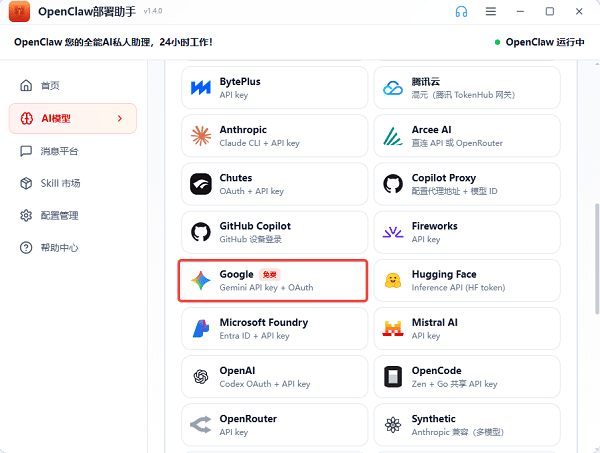Click the 'GitHub 设备登录' subtitle text
Screen dimensions: 600x453
tap(251, 240)
